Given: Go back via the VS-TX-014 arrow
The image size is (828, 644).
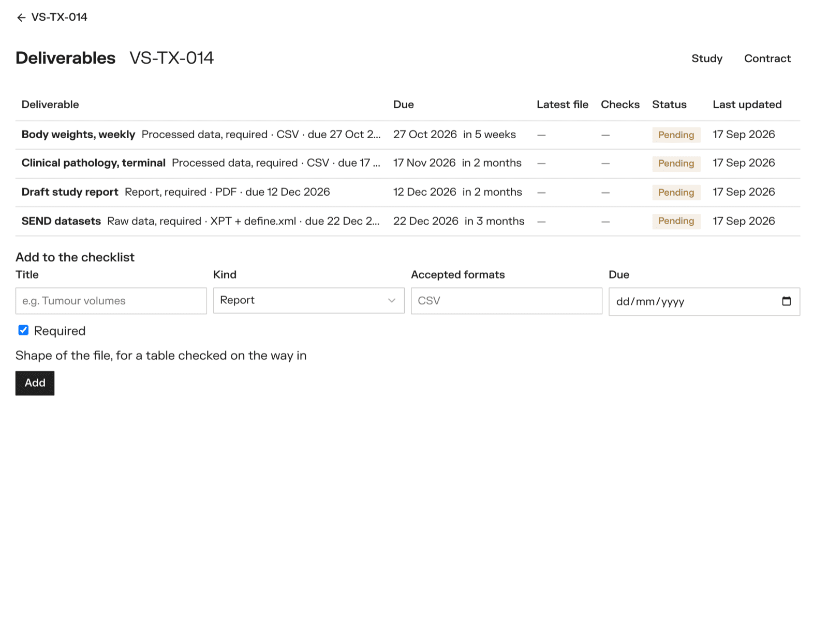Looking at the screenshot, I should pos(52,17).
